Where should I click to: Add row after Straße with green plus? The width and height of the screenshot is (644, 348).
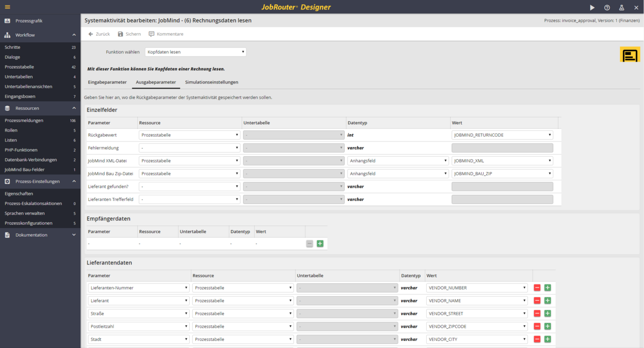tap(547, 314)
